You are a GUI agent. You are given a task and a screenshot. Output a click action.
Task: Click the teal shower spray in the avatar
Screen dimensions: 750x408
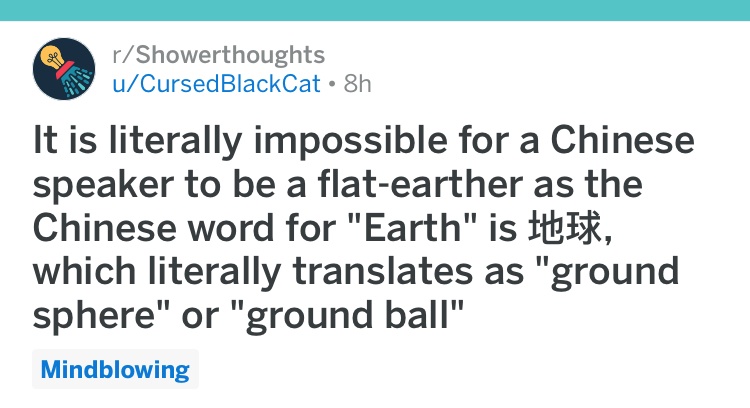tap(77, 80)
